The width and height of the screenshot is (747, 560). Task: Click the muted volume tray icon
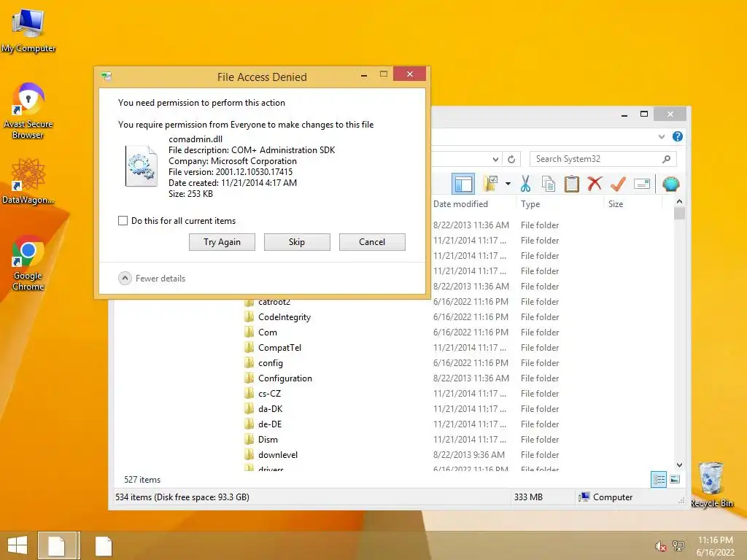[660, 545]
